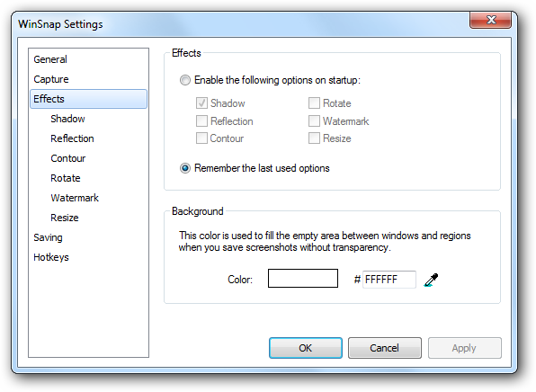This screenshot has height=392, width=536.
Task: Click the Cancel button
Action: click(385, 348)
